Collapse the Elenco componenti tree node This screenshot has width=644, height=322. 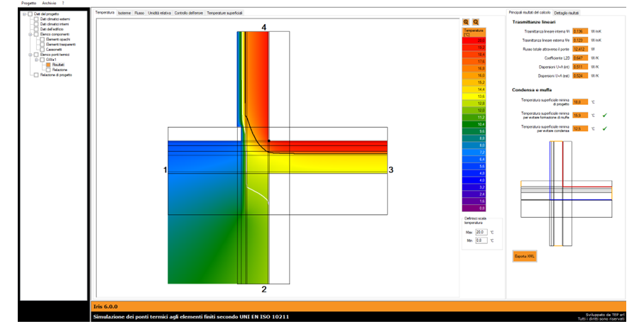tap(30, 34)
